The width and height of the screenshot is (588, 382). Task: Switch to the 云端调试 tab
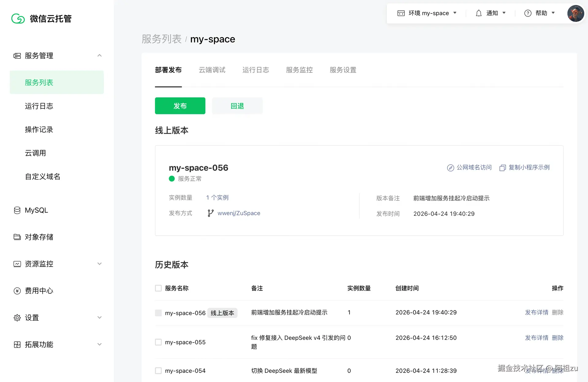tap(212, 70)
